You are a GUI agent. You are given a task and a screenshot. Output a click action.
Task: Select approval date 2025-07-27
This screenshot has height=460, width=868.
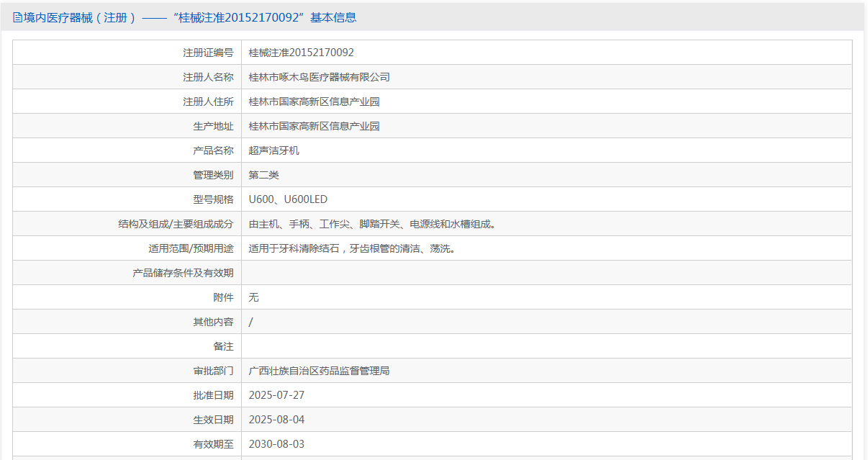pyautogui.click(x=276, y=395)
